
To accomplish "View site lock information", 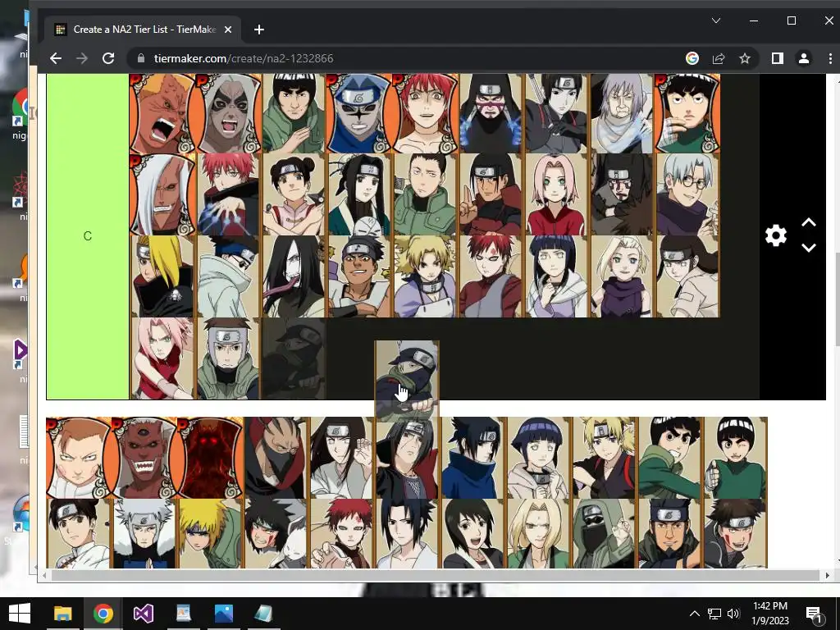I will coord(141,58).
